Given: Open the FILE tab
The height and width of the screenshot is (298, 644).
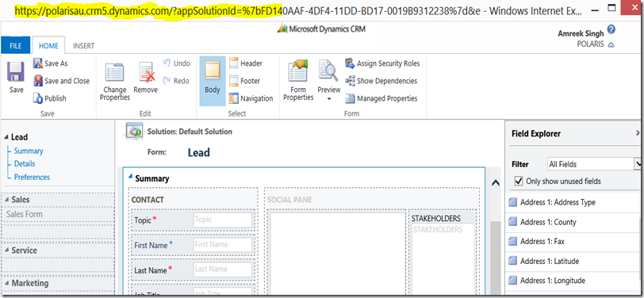Looking at the screenshot, I should (16, 46).
